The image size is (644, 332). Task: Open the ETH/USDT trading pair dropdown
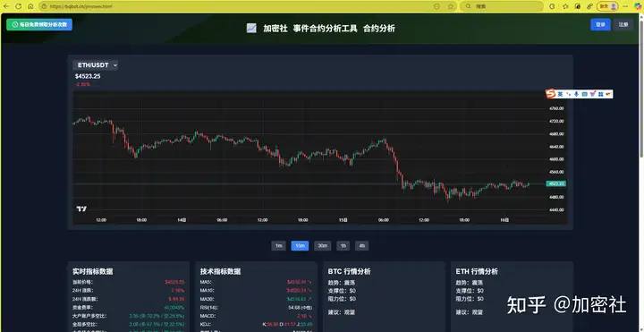coord(96,65)
